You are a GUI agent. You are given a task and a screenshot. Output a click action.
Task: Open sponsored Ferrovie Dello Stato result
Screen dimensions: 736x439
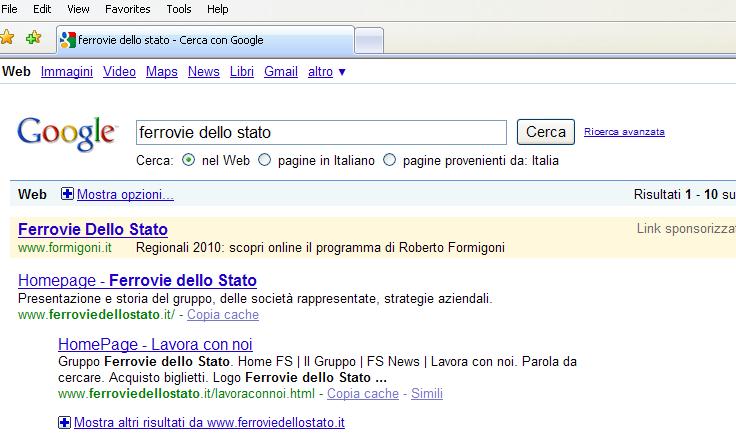93,230
